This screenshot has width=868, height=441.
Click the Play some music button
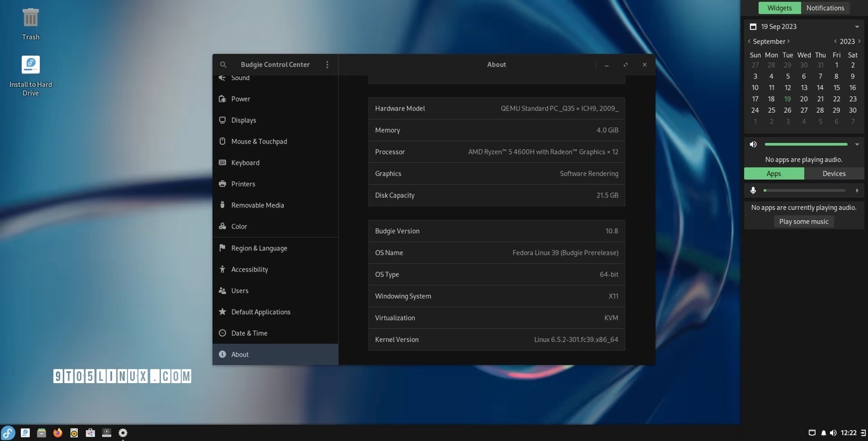tap(804, 221)
